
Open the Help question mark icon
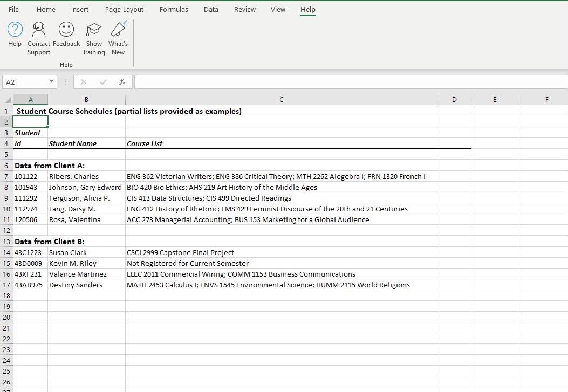tap(15, 29)
